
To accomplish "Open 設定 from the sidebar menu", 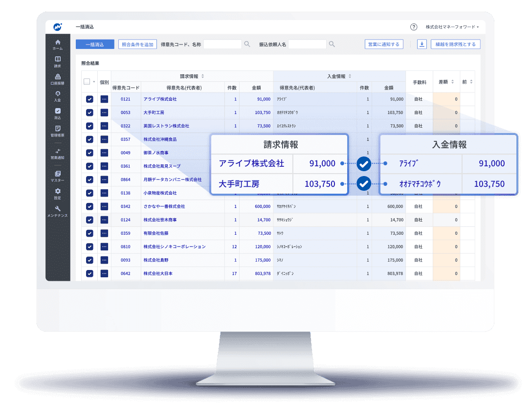I will pos(58,194).
